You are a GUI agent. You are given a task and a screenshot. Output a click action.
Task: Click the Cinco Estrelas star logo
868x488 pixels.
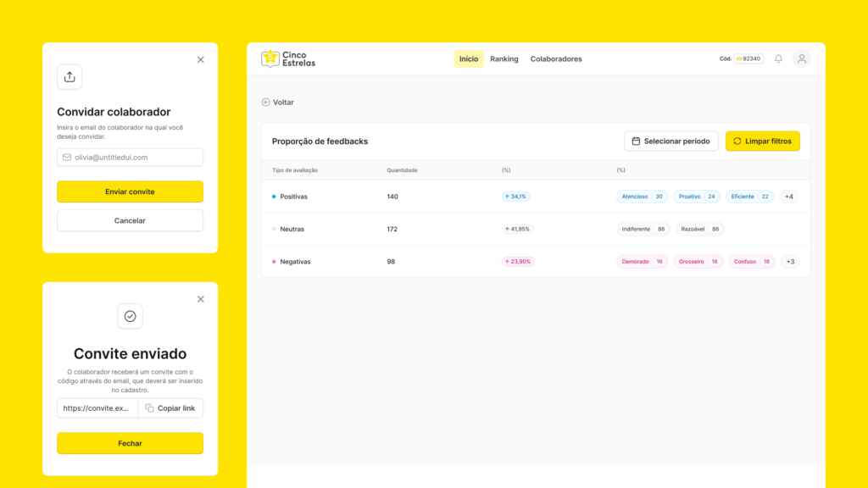(270, 58)
